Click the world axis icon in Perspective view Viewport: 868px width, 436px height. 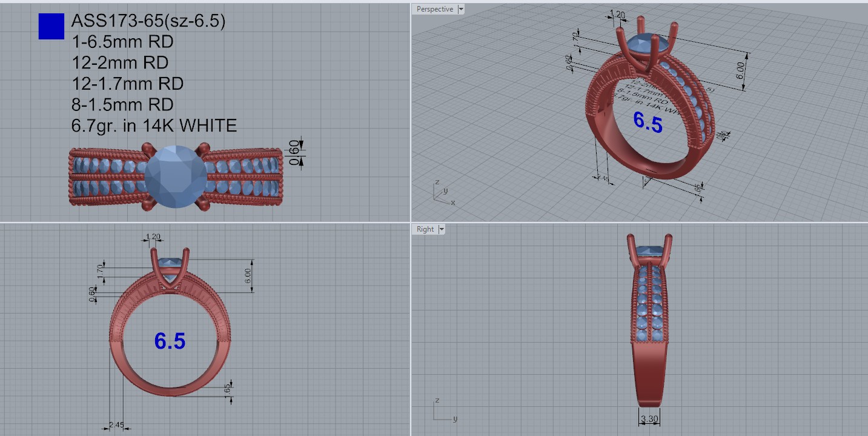(x=443, y=192)
